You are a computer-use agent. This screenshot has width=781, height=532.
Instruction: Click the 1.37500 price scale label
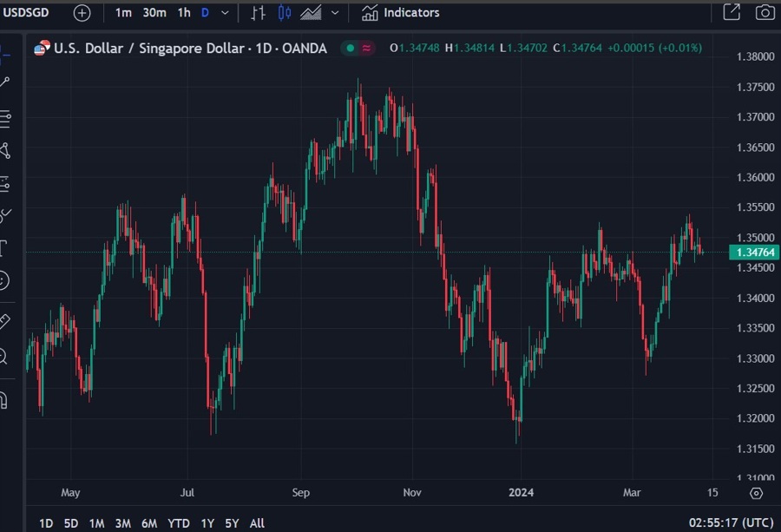[x=755, y=87]
